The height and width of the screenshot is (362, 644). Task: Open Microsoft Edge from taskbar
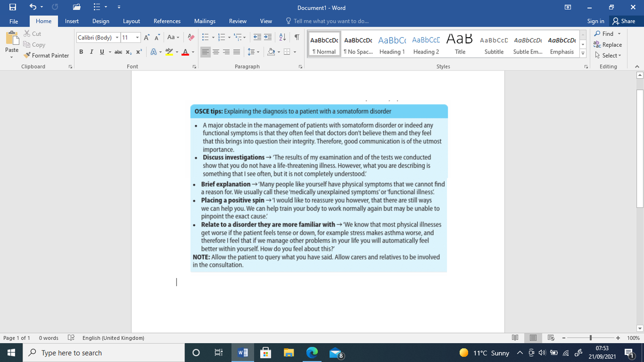312,353
